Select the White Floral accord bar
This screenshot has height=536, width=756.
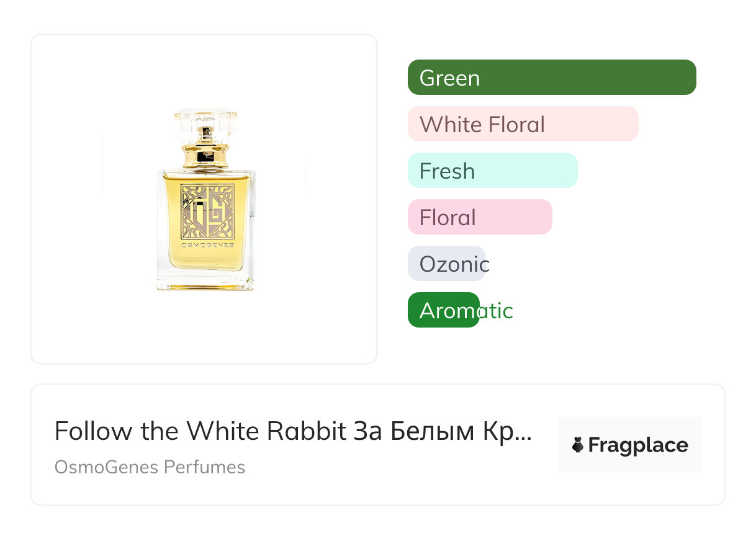tap(523, 124)
